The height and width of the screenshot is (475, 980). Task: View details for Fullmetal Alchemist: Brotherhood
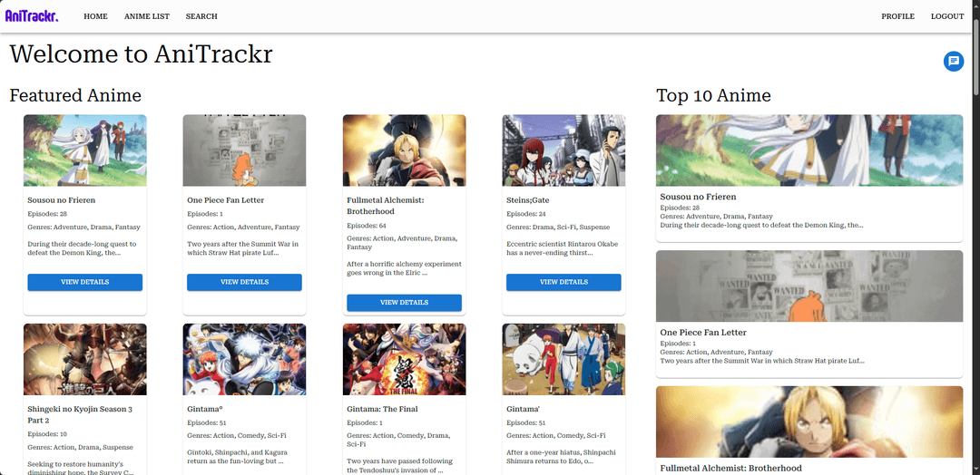405,303
